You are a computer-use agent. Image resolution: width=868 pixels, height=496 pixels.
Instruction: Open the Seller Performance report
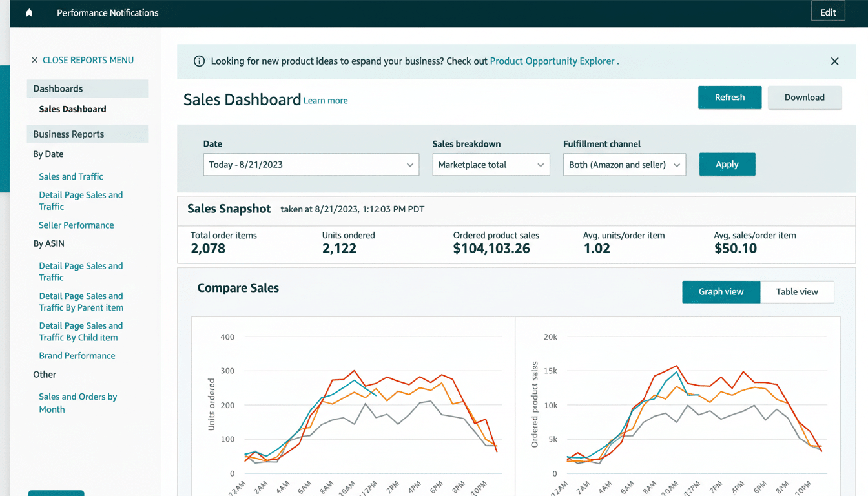pyautogui.click(x=76, y=225)
